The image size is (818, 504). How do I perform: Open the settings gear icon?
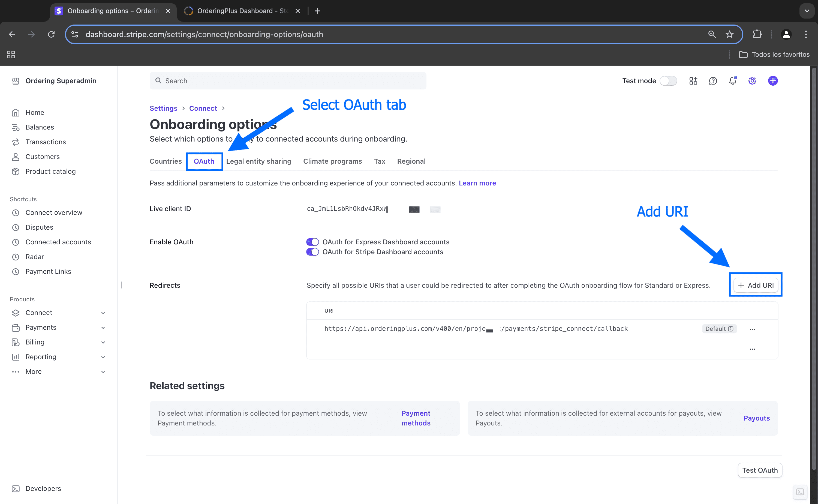[752, 81]
